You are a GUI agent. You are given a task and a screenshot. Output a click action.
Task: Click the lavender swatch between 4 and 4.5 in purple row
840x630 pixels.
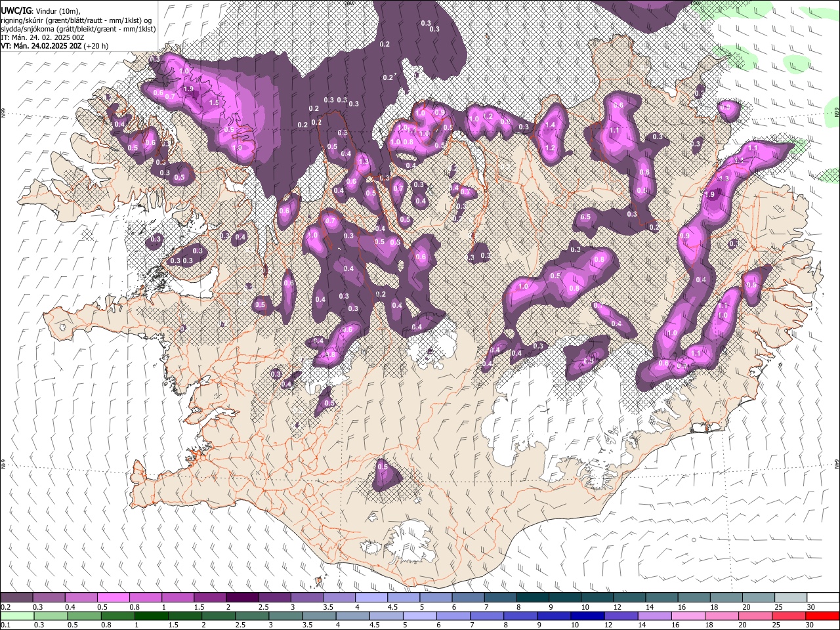click(x=371, y=598)
